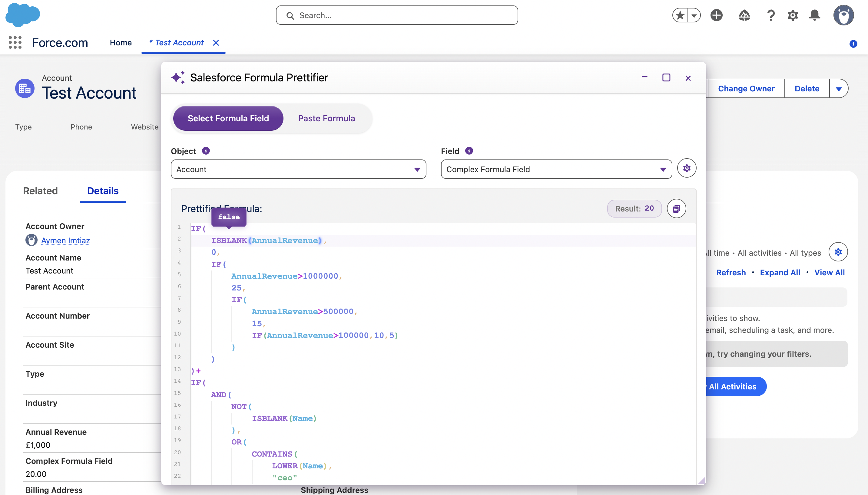Click the global create plus icon

(x=716, y=15)
